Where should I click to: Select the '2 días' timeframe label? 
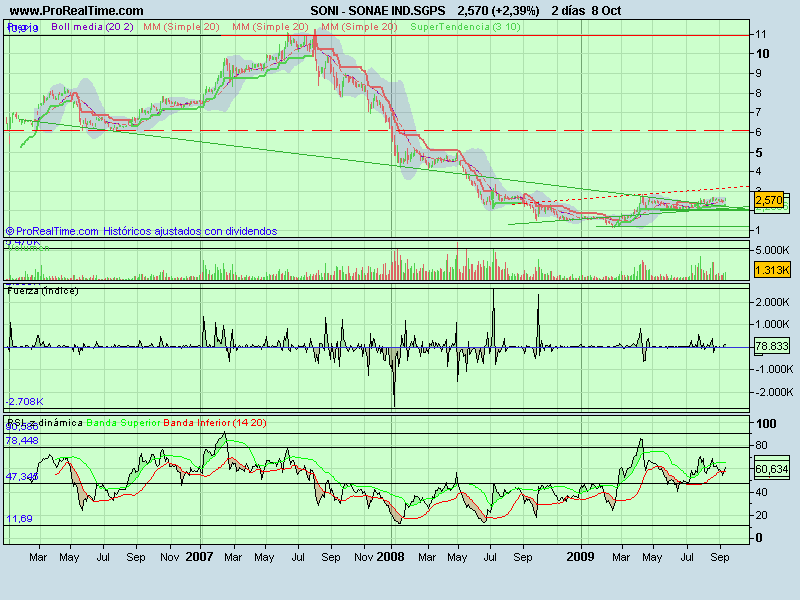pyautogui.click(x=568, y=10)
